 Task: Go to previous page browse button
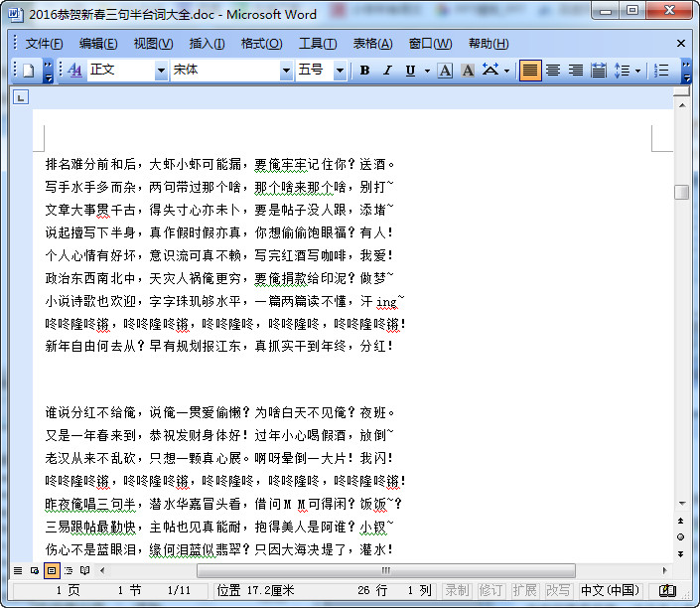point(681,521)
